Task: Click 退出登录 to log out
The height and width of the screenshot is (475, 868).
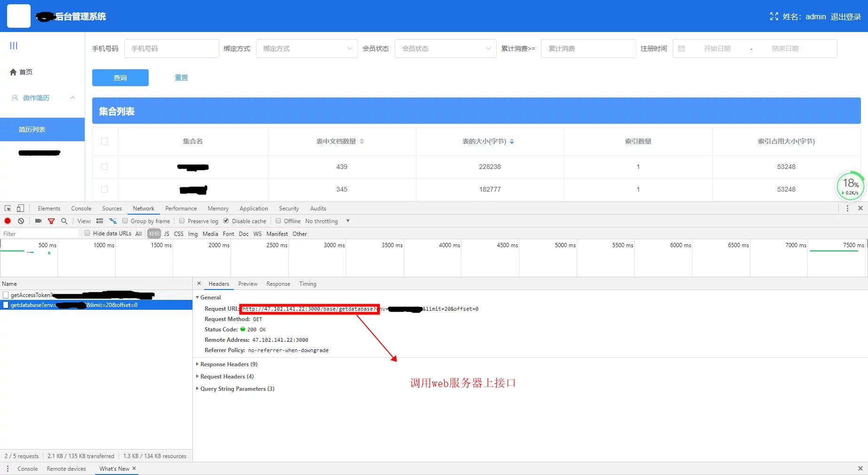Action: coord(845,16)
